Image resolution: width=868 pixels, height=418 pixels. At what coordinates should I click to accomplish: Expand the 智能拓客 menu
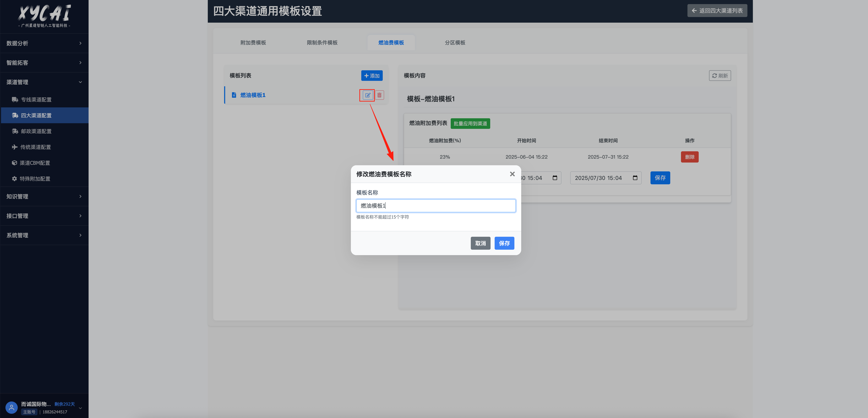44,63
